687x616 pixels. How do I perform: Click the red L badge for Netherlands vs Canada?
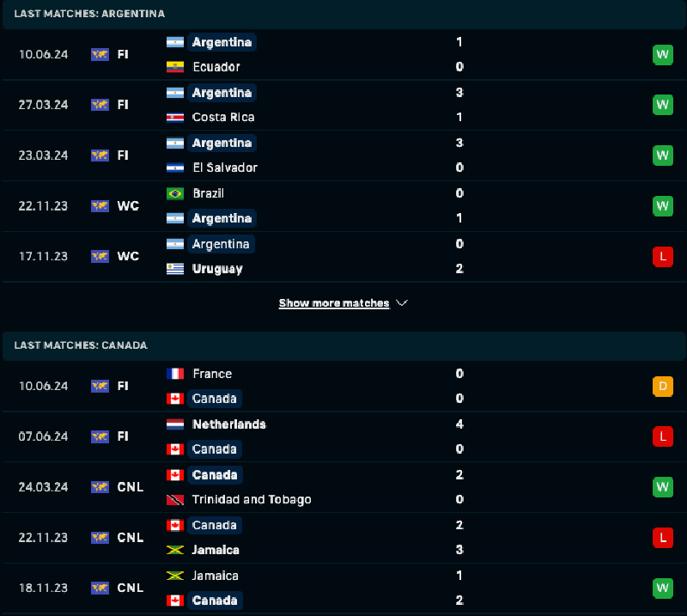[x=662, y=436]
